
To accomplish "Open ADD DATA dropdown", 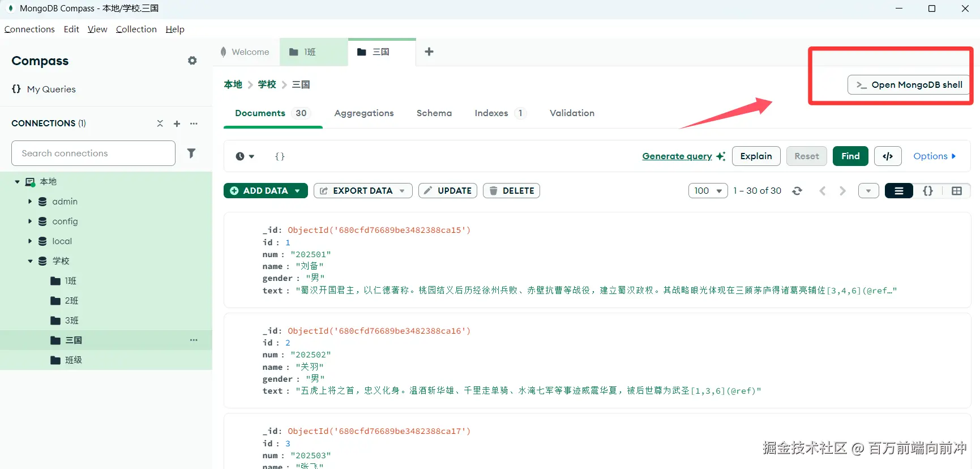I will pos(266,191).
